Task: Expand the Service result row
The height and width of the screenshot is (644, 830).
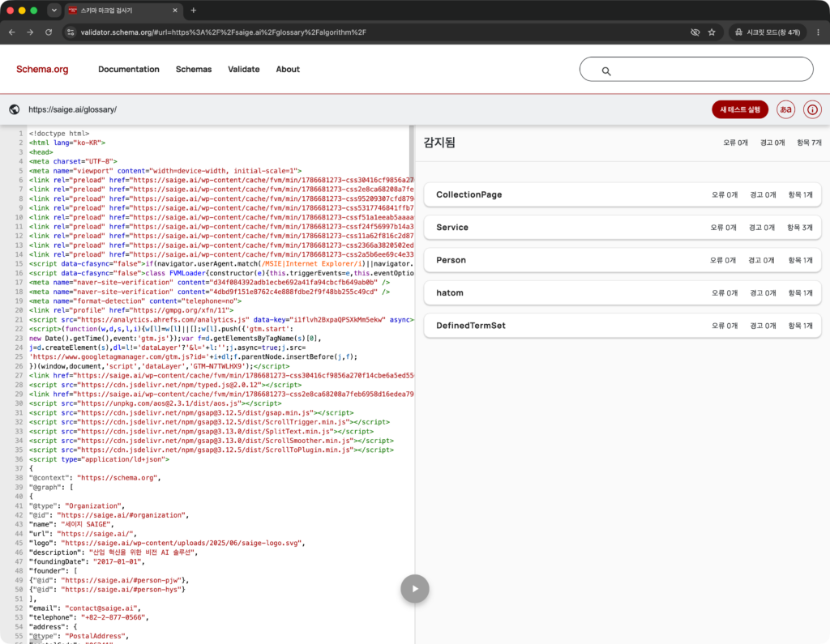Action: pos(622,228)
